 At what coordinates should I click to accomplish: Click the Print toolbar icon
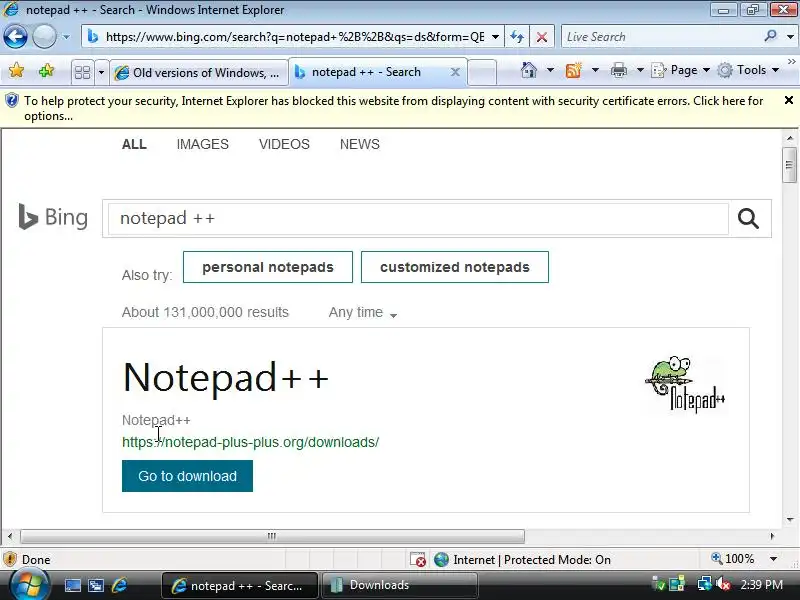618,70
